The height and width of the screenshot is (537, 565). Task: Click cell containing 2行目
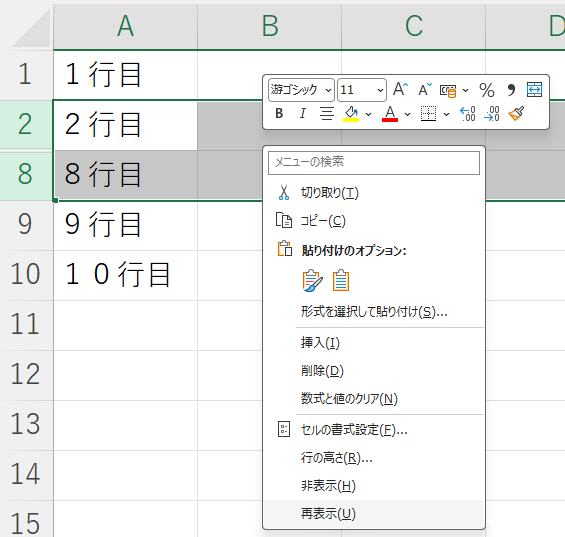[125, 125]
